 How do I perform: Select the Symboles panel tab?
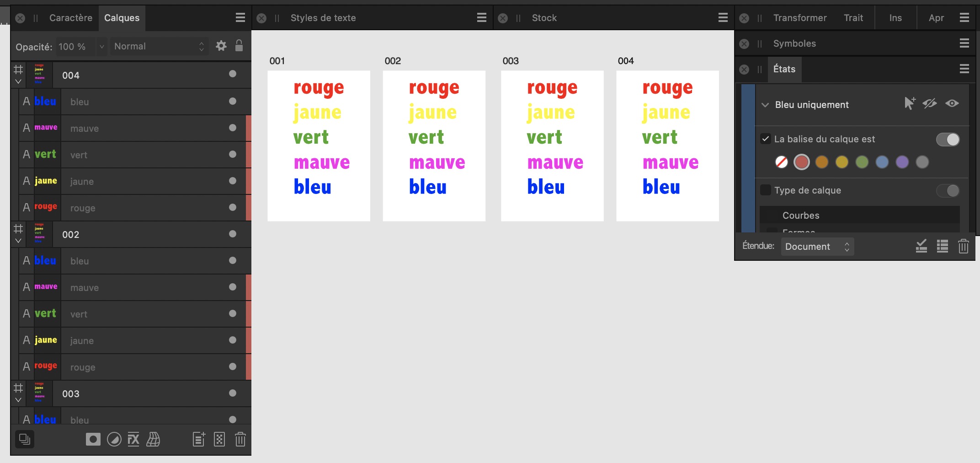[794, 43]
